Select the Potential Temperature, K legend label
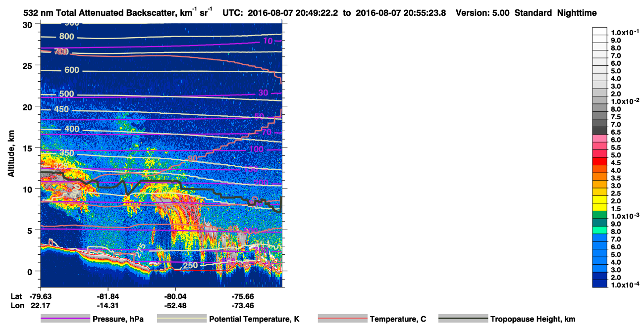 click(254, 319)
